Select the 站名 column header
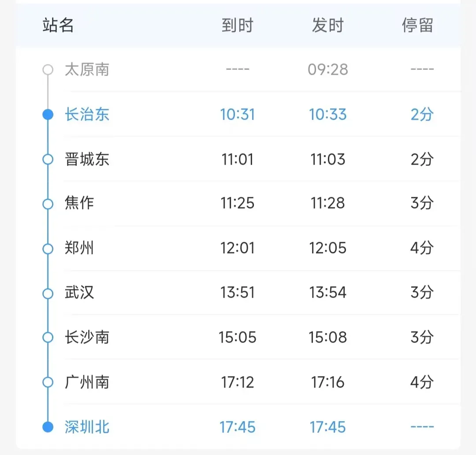 click(58, 26)
